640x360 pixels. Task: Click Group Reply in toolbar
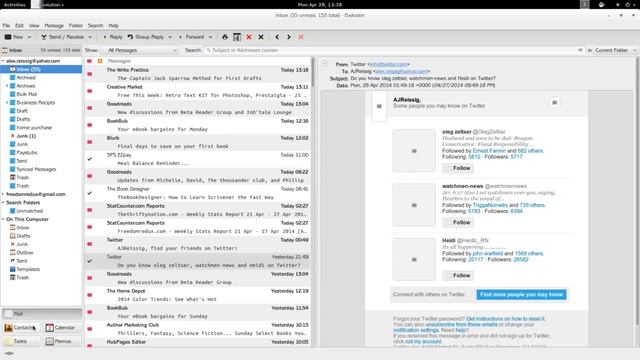pos(146,37)
